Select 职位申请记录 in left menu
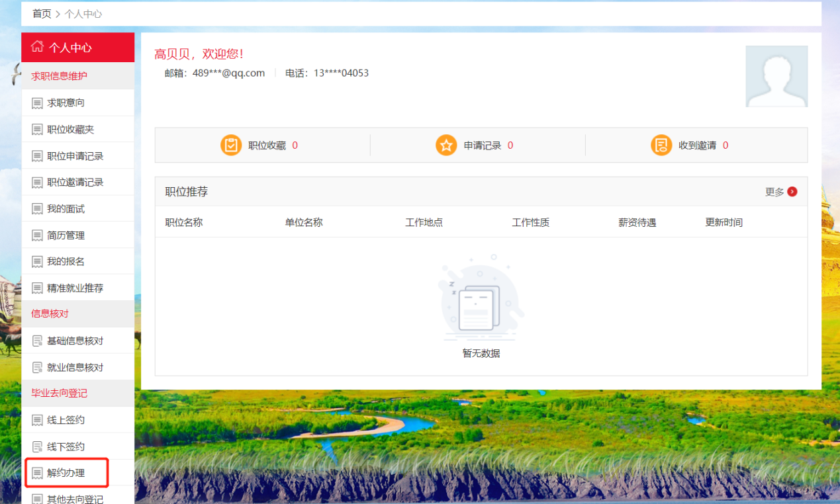 click(75, 156)
